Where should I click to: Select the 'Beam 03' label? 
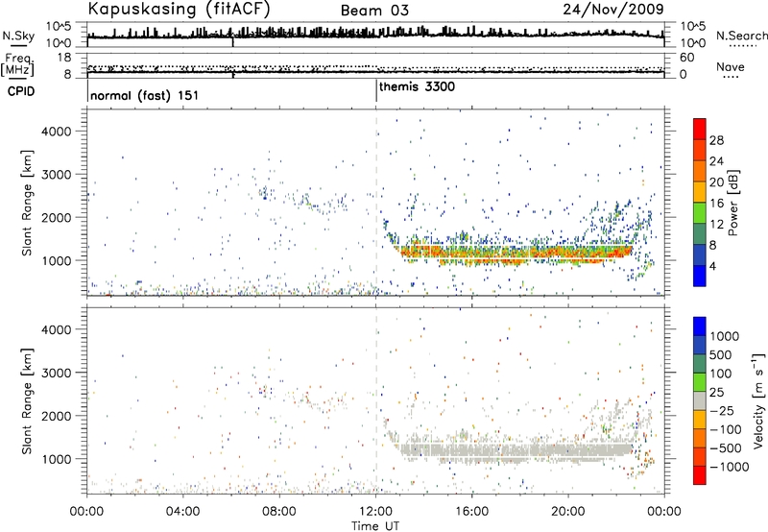(374, 11)
